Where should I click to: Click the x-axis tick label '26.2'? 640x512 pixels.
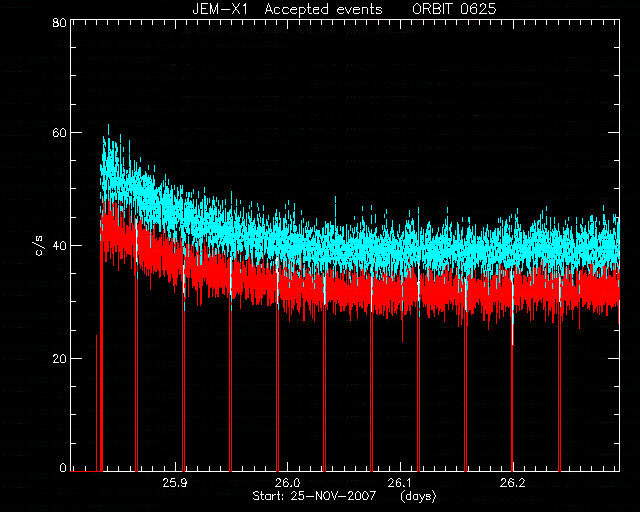512,483
